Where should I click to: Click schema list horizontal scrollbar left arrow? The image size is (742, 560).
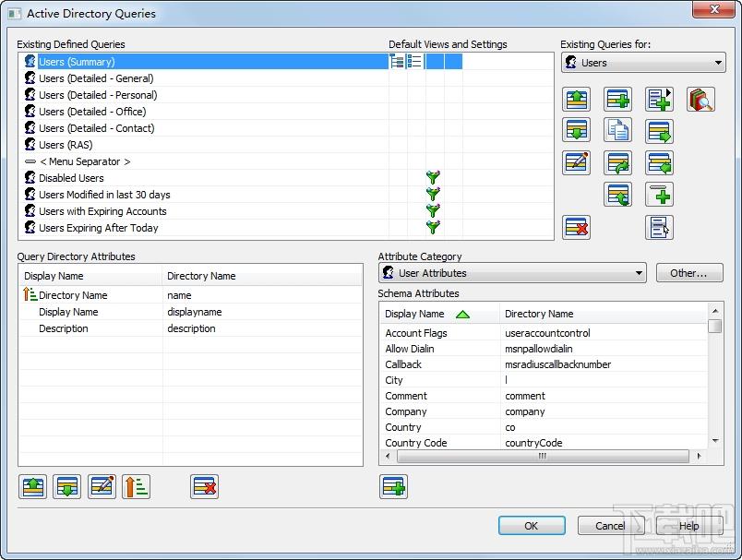coord(388,456)
